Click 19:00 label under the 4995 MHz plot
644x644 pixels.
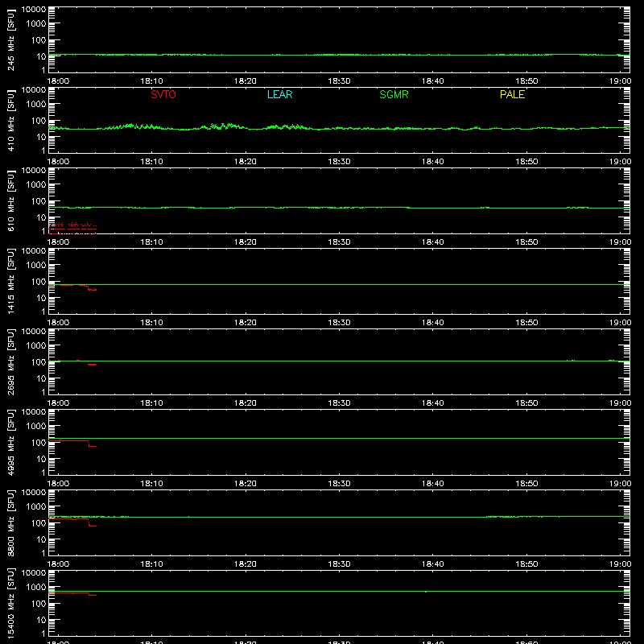tap(620, 484)
